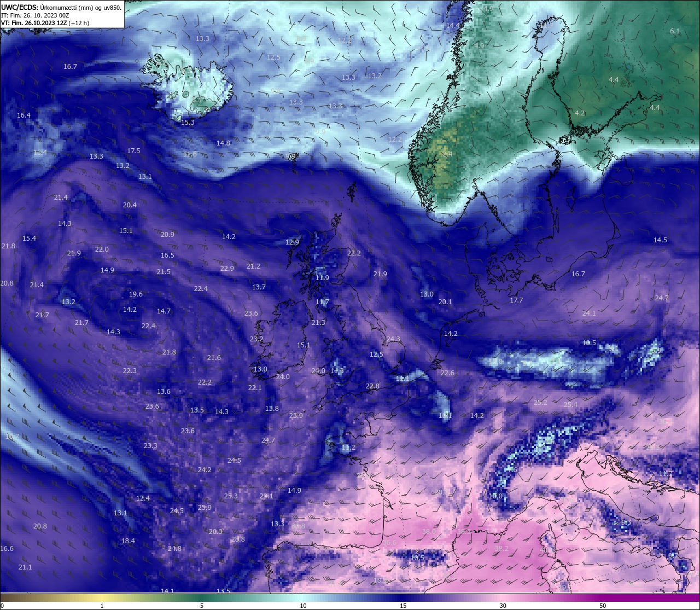
Task: Click the 50 label on the color scale
Action: (603, 606)
